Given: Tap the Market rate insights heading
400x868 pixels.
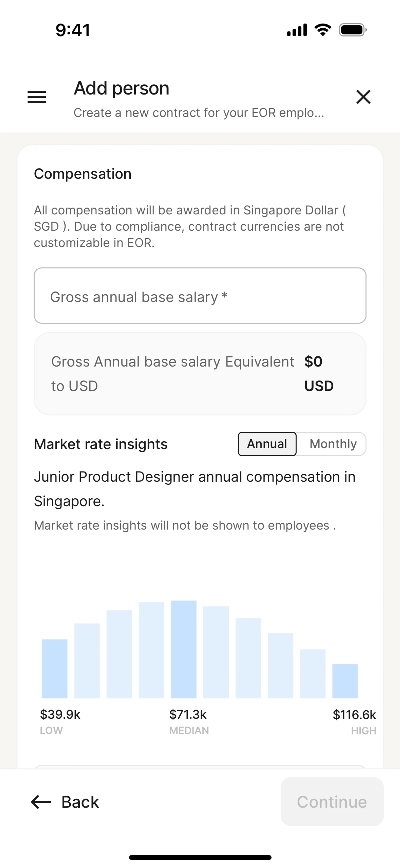Looking at the screenshot, I should click(x=101, y=444).
